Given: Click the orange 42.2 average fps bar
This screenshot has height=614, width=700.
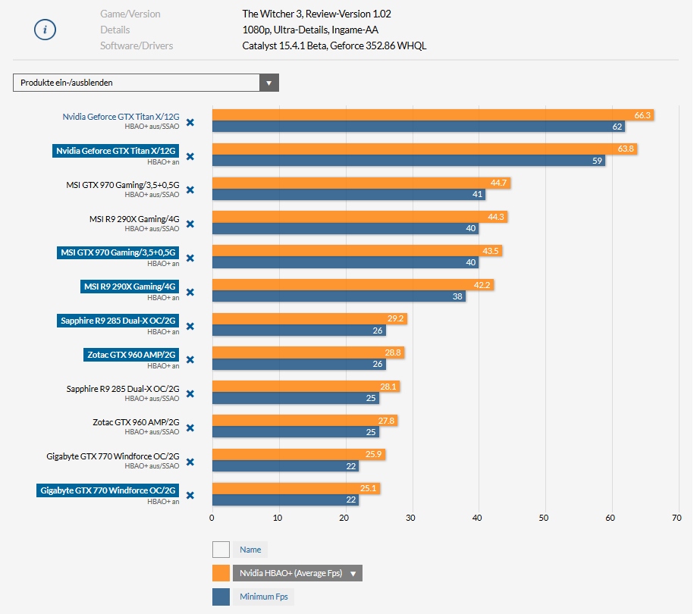Looking at the screenshot, I should [x=353, y=285].
